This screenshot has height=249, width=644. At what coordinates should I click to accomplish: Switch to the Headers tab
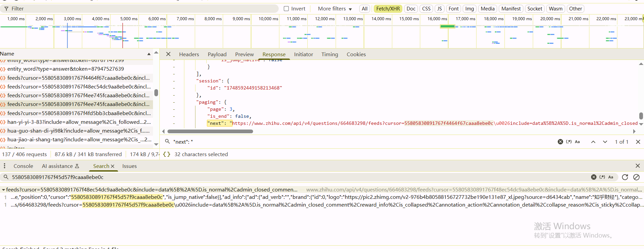point(189,54)
